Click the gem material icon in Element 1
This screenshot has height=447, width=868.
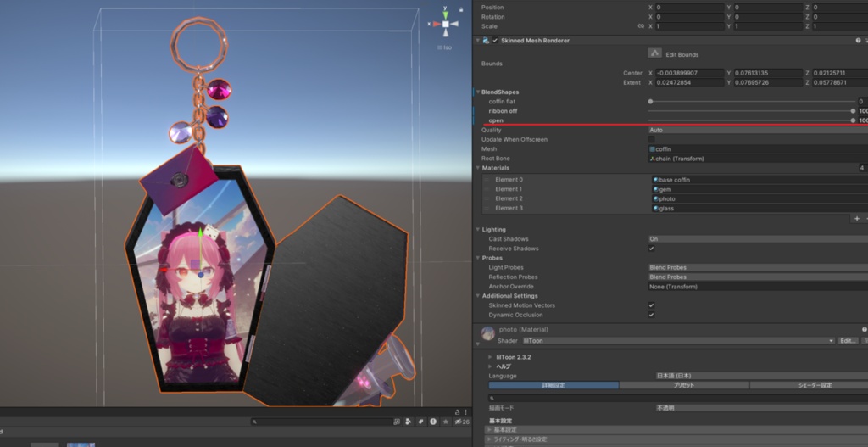(655, 189)
